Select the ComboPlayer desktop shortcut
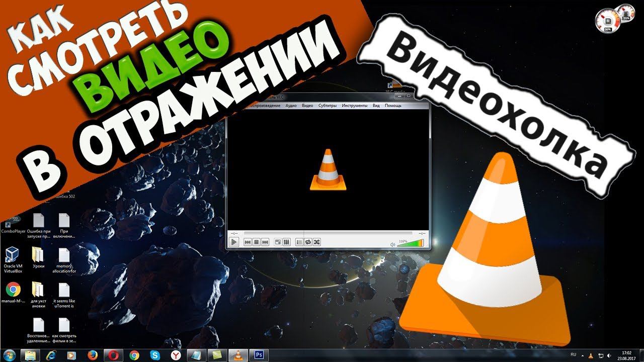The image size is (644, 362). pyautogui.click(x=14, y=225)
